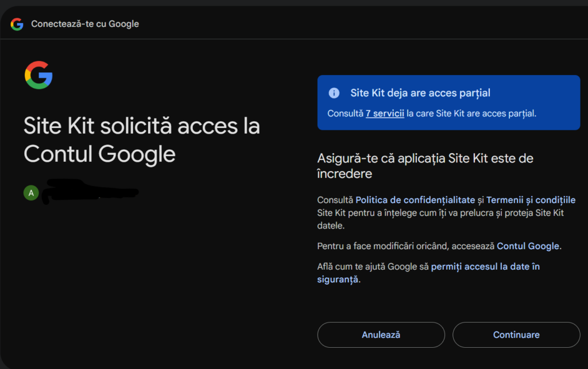Open permiți accesul la date în siguranță link

click(428, 273)
